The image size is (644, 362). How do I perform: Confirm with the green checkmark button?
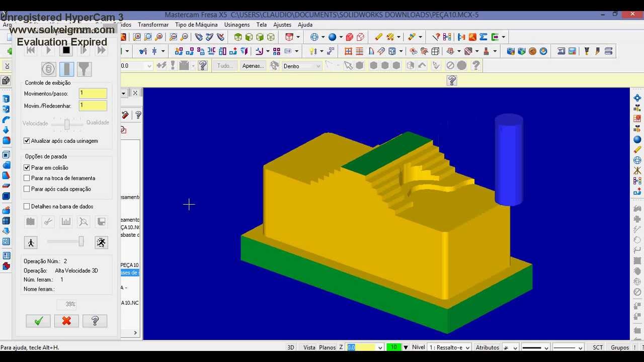[38, 321]
